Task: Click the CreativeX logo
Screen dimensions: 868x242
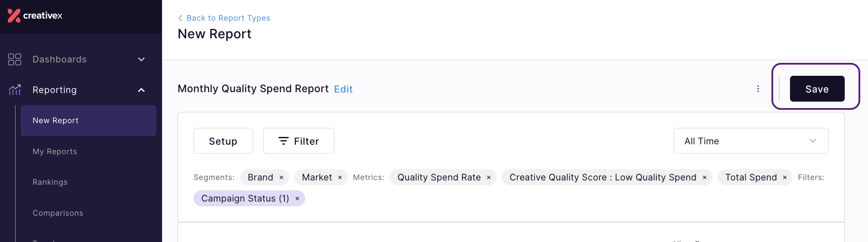Action: pyautogui.click(x=35, y=16)
